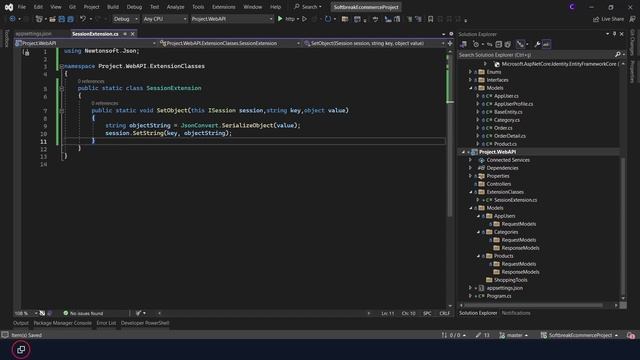This screenshot has width=640, height=360.
Task: Open the Debug configuration dropdown
Action: point(125,19)
